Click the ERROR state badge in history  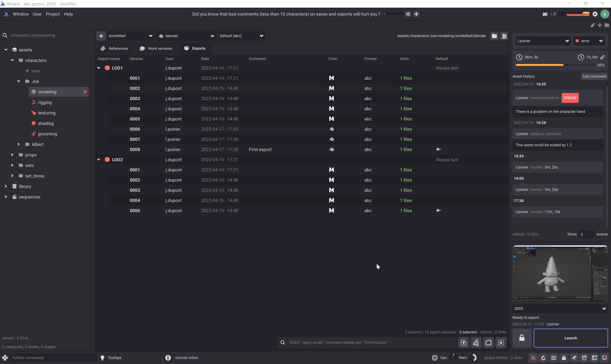570,98
